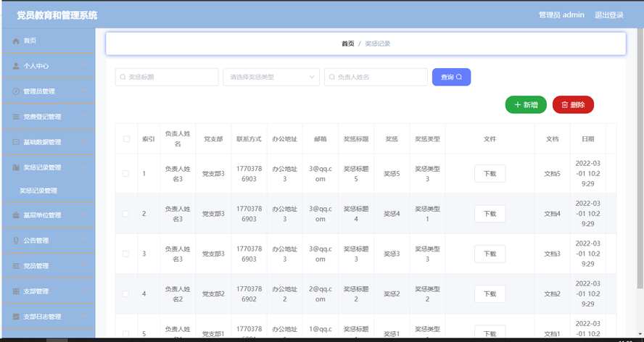Click the menu icon next to 党员管理
644x342 pixels.
(16, 266)
